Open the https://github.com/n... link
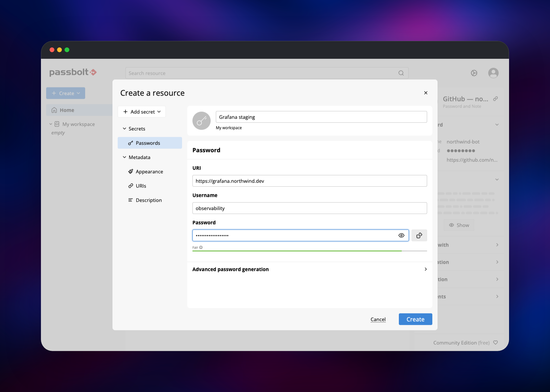 point(472,160)
